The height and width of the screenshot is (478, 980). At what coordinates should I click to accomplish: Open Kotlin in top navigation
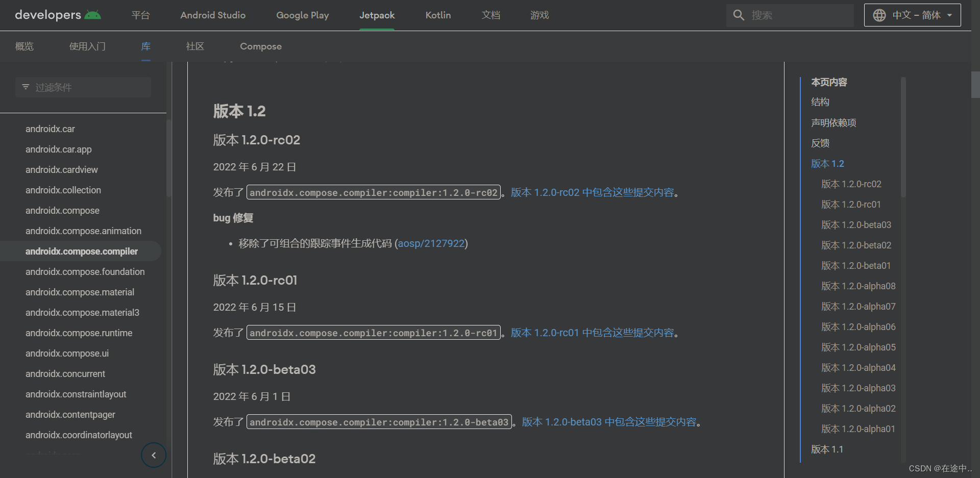point(438,15)
